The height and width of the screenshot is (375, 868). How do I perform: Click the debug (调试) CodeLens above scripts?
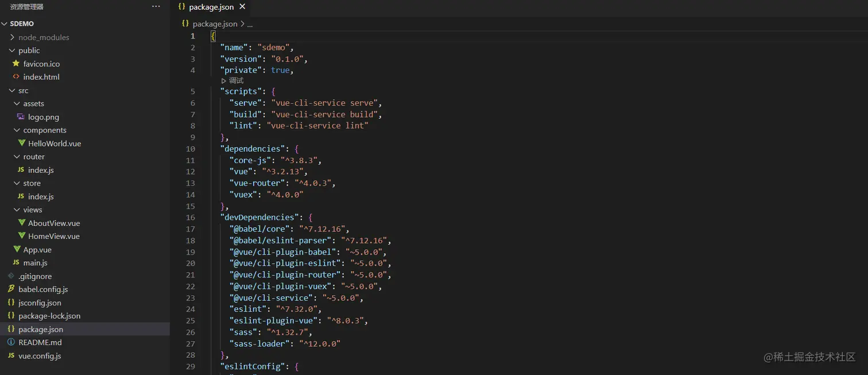[232, 81]
